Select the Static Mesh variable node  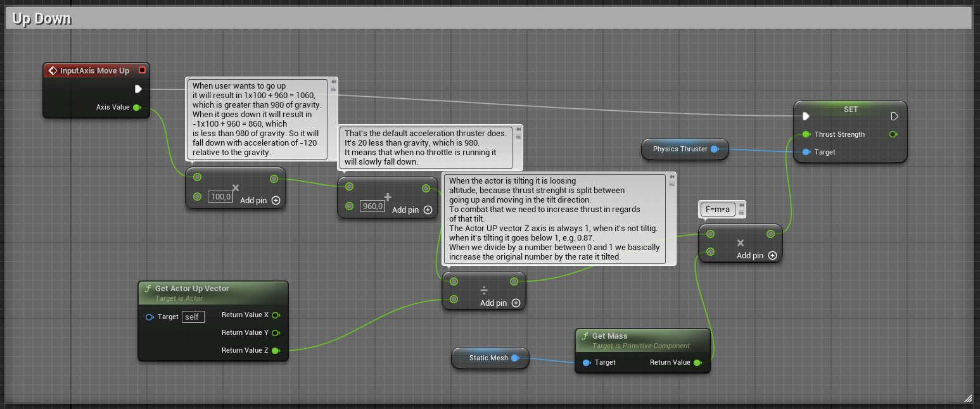pyautogui.click(x=490, y=358)
